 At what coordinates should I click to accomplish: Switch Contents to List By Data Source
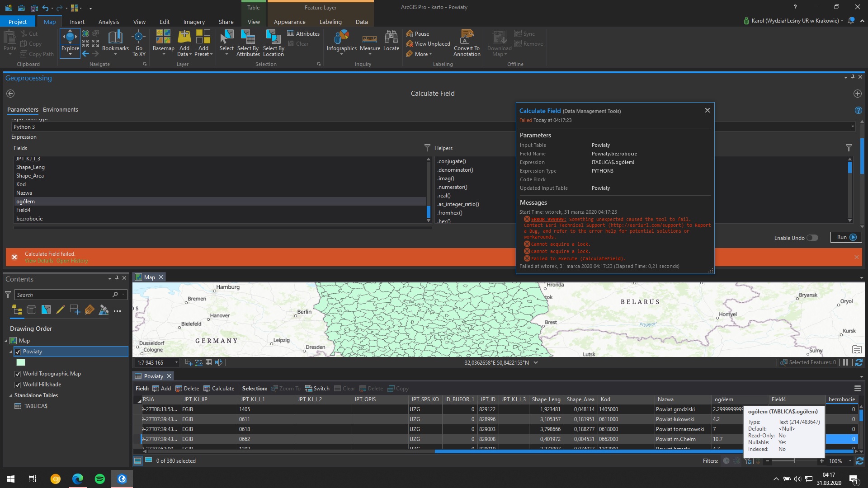[x=31, y=310]
